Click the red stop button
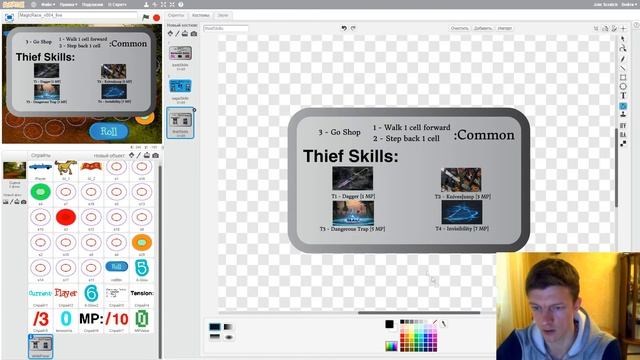640x360 pixels. 156,17
